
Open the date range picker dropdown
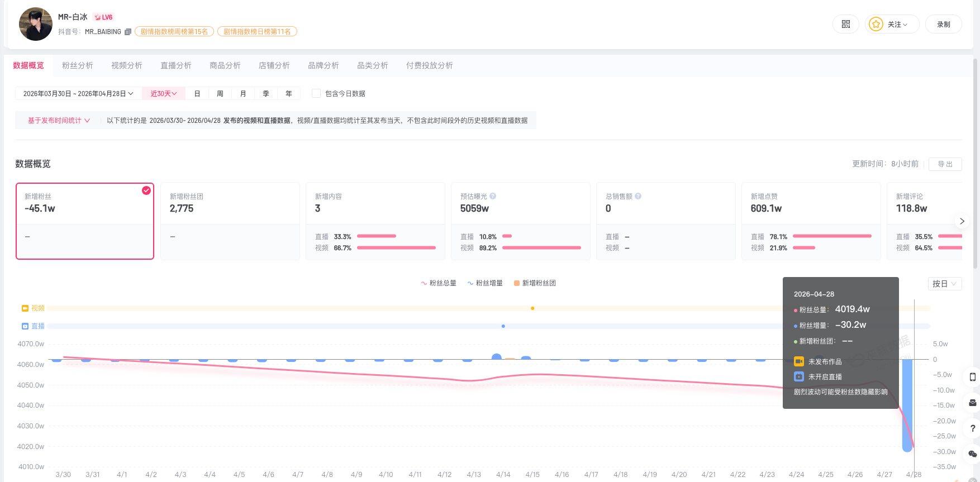(x=78, y=94)
